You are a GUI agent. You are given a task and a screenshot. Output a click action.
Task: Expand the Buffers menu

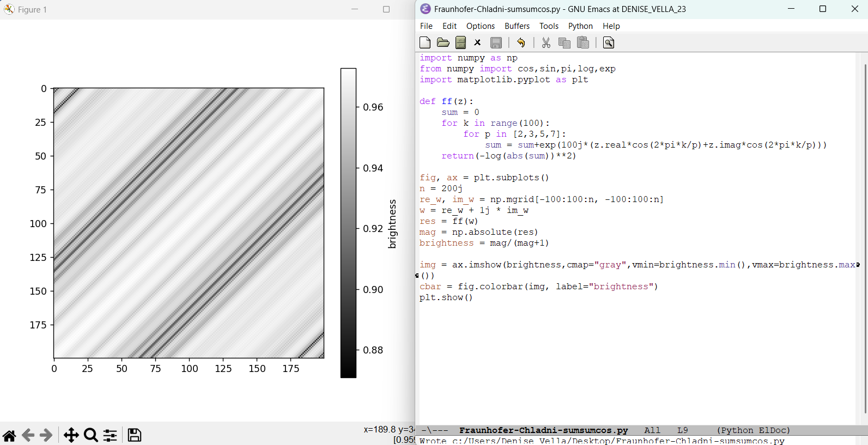517,26
